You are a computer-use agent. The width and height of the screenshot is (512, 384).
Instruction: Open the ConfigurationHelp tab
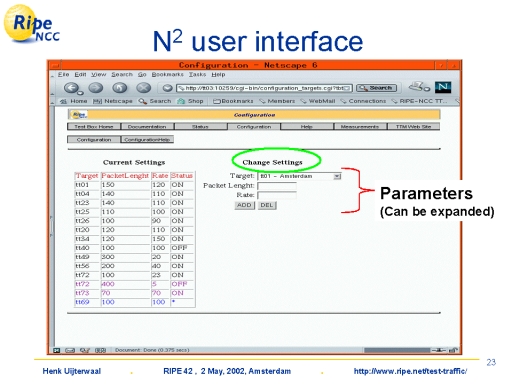147,139
